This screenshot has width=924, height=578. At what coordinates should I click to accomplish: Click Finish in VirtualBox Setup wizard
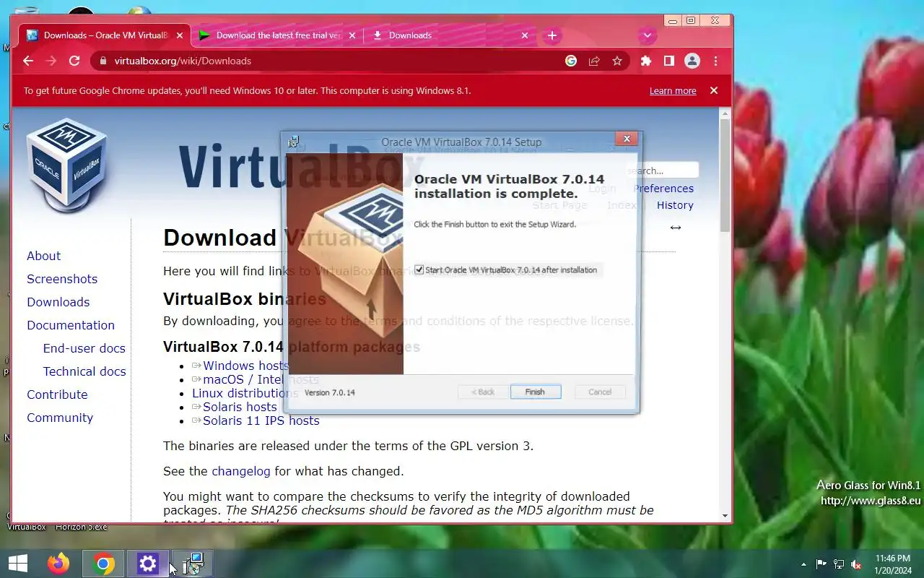[x=535, y=392]
